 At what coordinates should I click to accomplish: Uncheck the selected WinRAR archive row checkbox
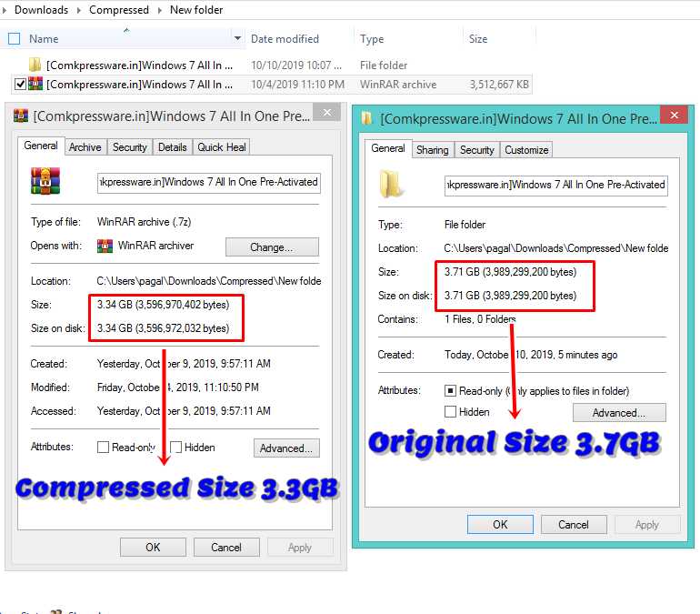pyautogui.click(x=20, y=84)
